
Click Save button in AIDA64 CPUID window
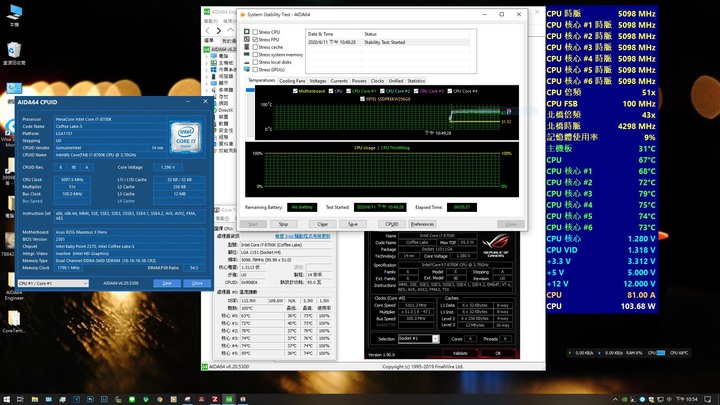coord(167,283)
